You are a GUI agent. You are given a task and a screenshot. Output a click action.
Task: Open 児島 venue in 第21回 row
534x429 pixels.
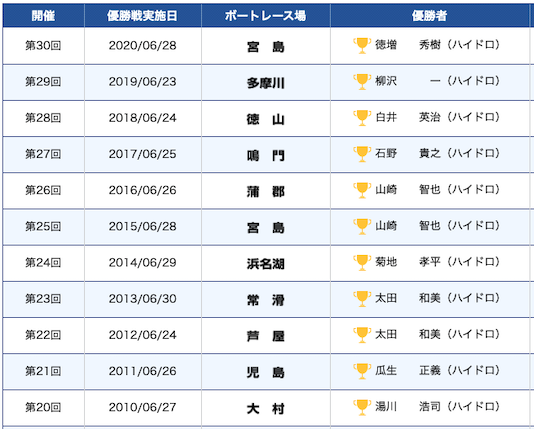coord(266,372)
